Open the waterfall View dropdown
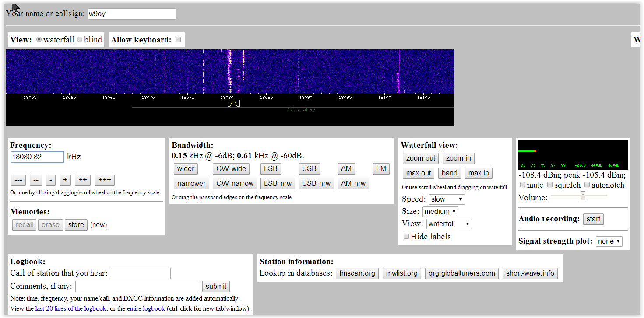This screenshot has width=644, height=318. 449,224
